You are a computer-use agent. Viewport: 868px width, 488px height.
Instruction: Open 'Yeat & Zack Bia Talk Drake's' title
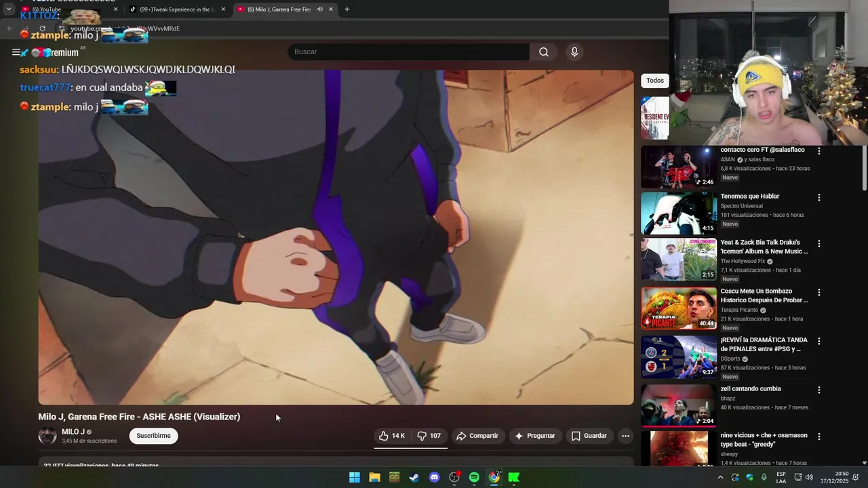click(764, 247)
